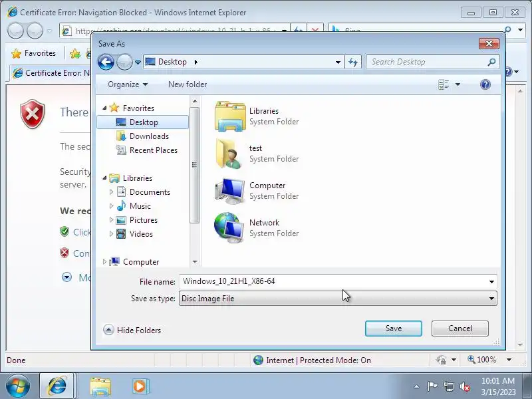The height and width of the screenshot is (399, 532).
Task: Open the IE zoom level dropdown arrow
Action: (x=509, y=360)
